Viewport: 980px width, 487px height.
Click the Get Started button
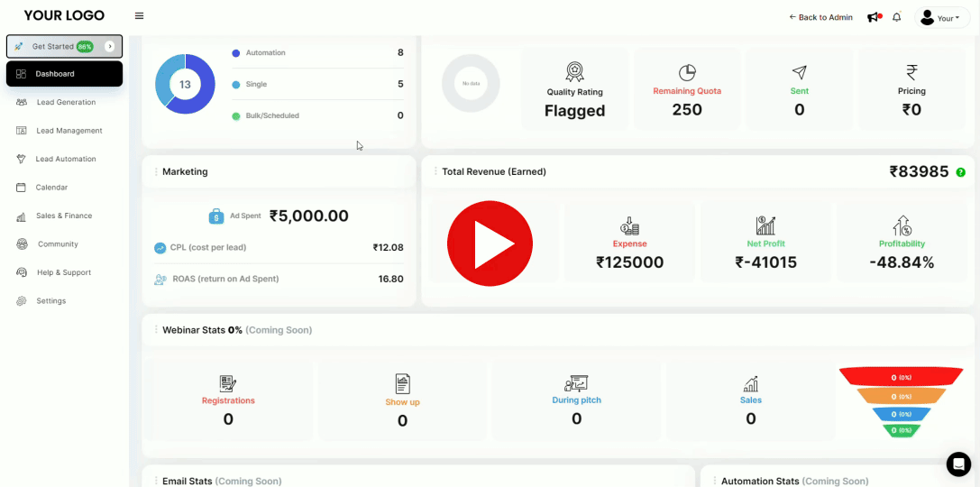52,46
